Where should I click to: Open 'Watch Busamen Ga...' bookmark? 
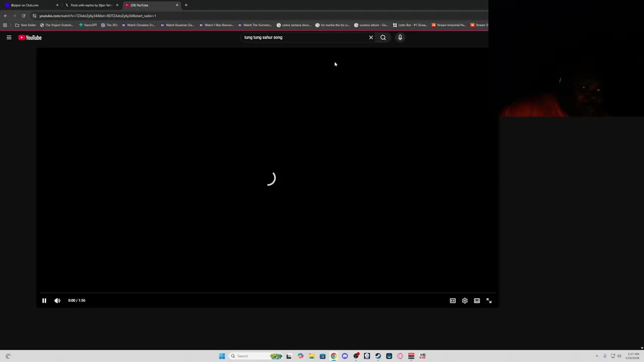pos(177,25)
